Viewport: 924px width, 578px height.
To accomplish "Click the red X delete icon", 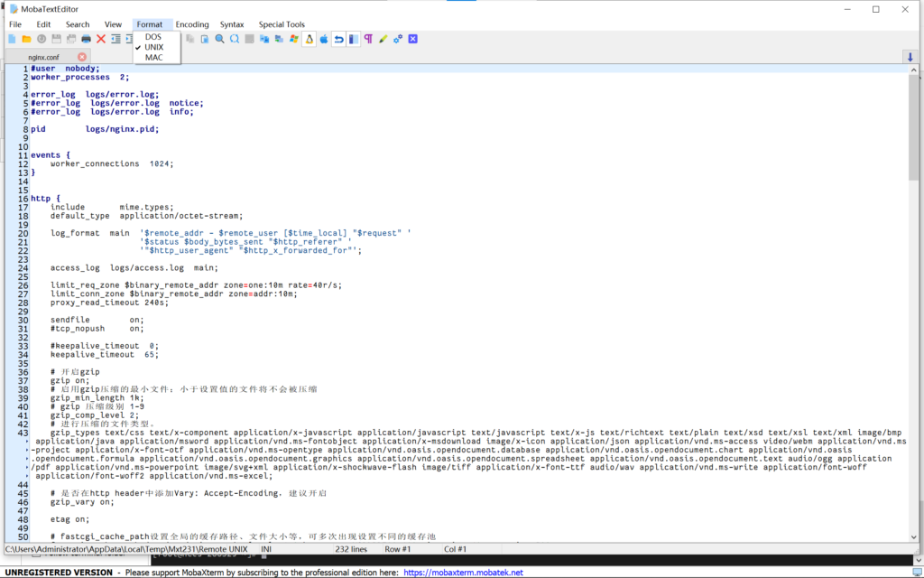I will [101, 39].
